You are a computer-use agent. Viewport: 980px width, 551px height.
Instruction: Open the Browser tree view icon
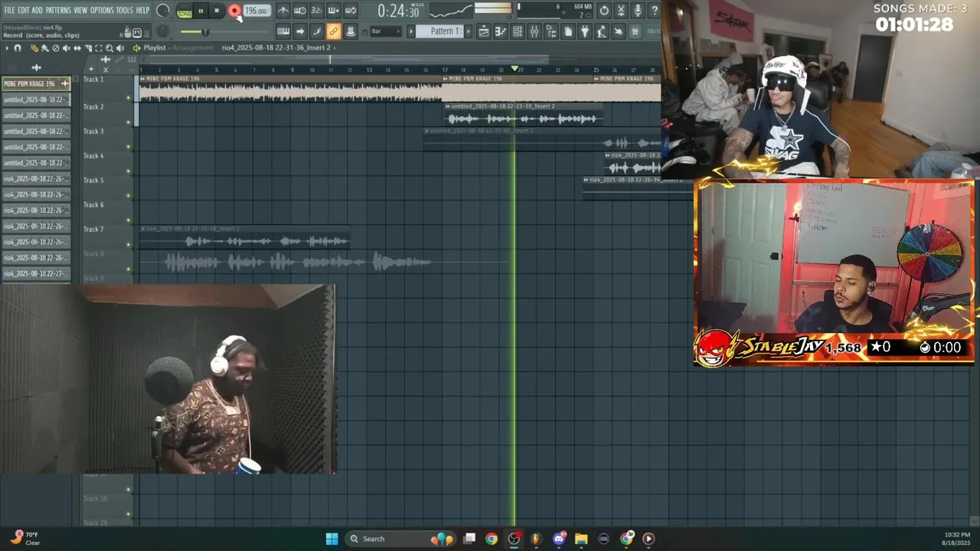pos(551,31)
